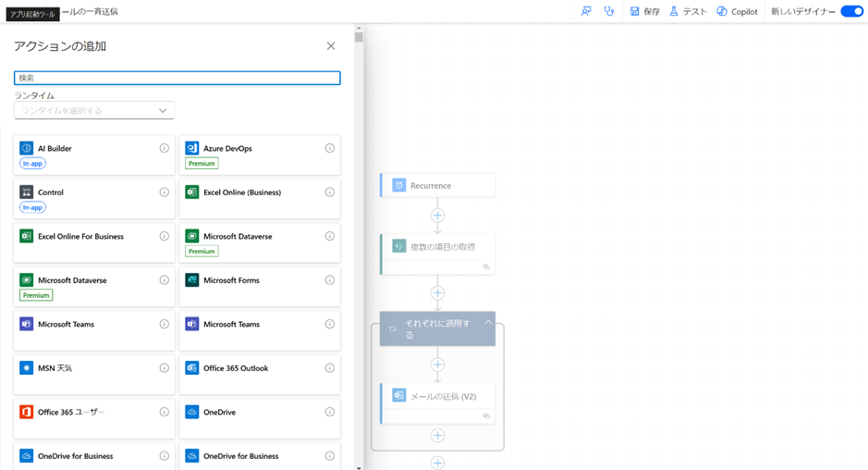Viewport: 868px width, 470px height.
Task: Run the flow checker stethoscope icon
Action: (x=609, y=11)
